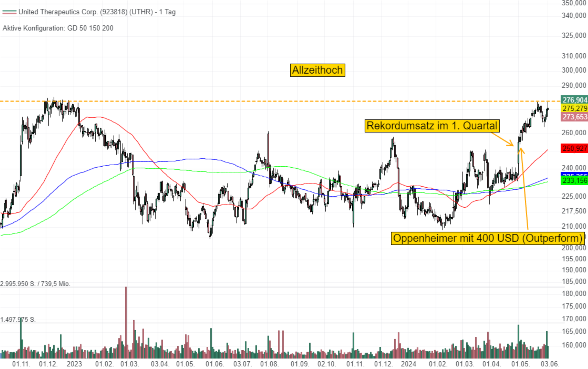Click the green GD200 value 233,156
588x369 pixels.
pos(574,181)
